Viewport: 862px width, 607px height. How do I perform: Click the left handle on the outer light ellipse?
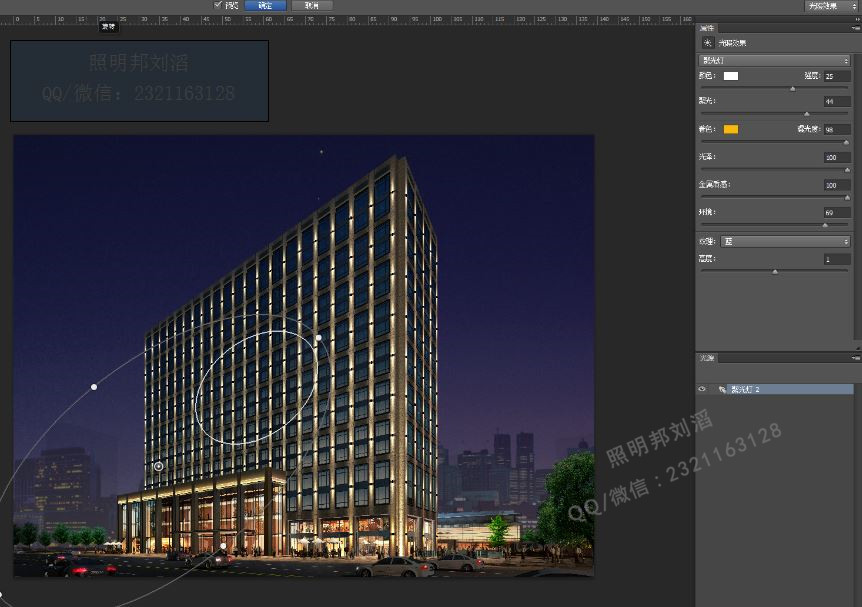94,386
